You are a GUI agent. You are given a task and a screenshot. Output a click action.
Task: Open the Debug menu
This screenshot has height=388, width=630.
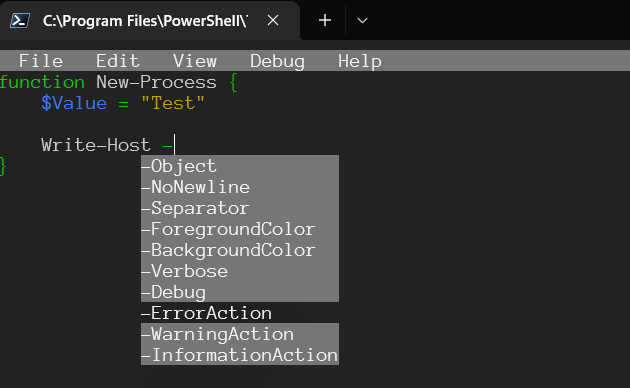[x=277, y=61]
